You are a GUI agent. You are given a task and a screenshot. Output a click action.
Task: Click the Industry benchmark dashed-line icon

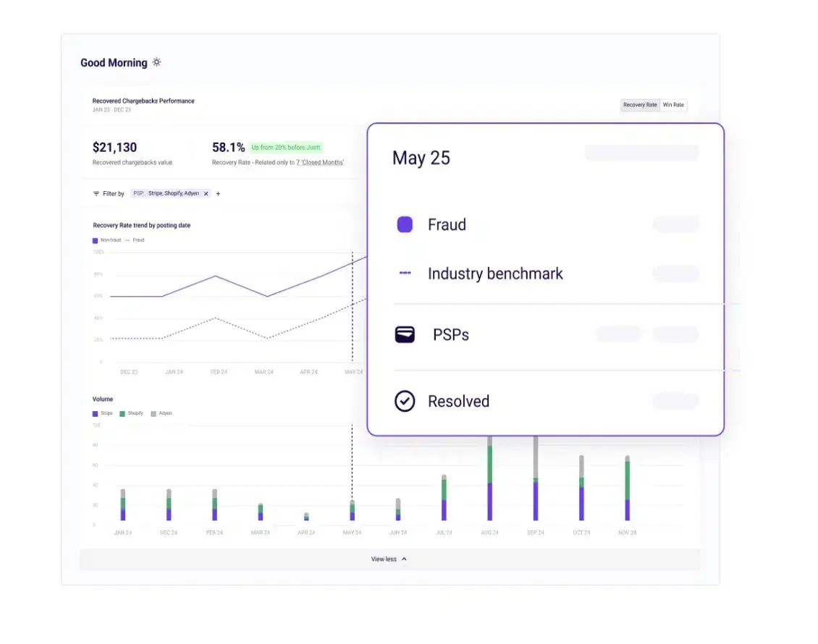pyautogui.click(x=405, y=274)
